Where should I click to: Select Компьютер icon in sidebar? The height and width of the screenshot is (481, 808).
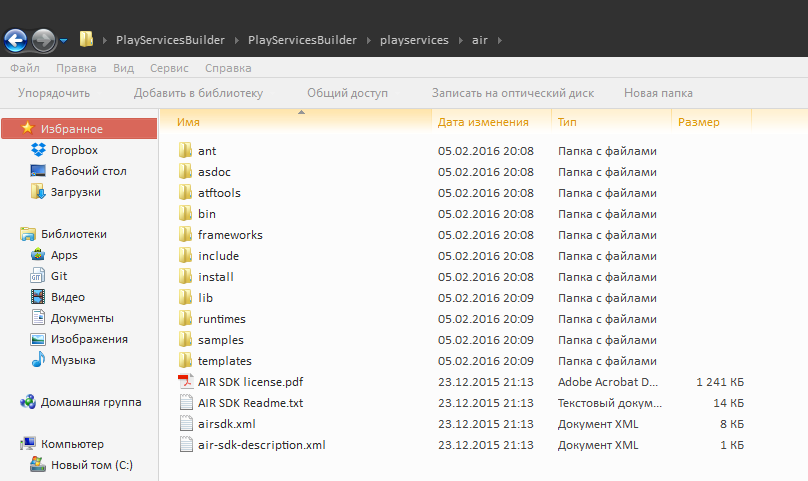point(28,443)
